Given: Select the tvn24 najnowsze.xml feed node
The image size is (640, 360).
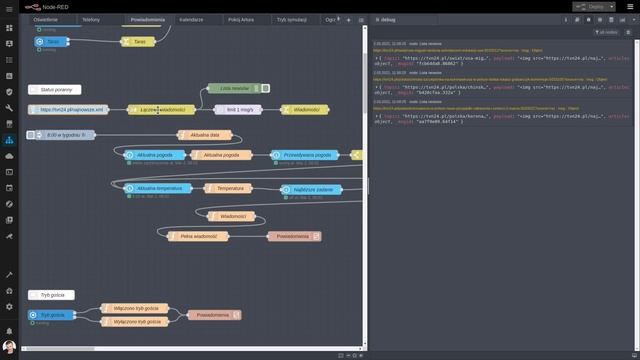Looking at the screenshot, I should click(68, 109).
